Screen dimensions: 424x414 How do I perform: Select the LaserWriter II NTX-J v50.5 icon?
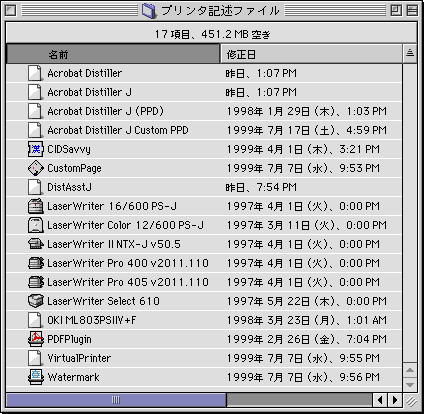[x=36, y=244]
